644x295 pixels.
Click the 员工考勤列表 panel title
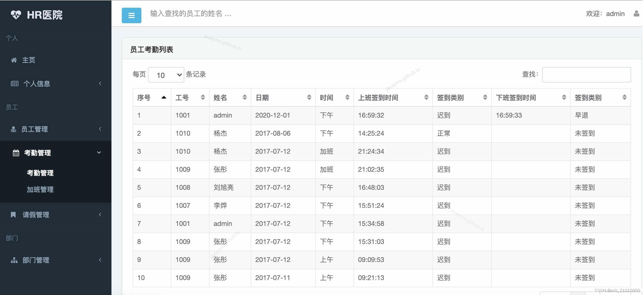click(151, 50)
